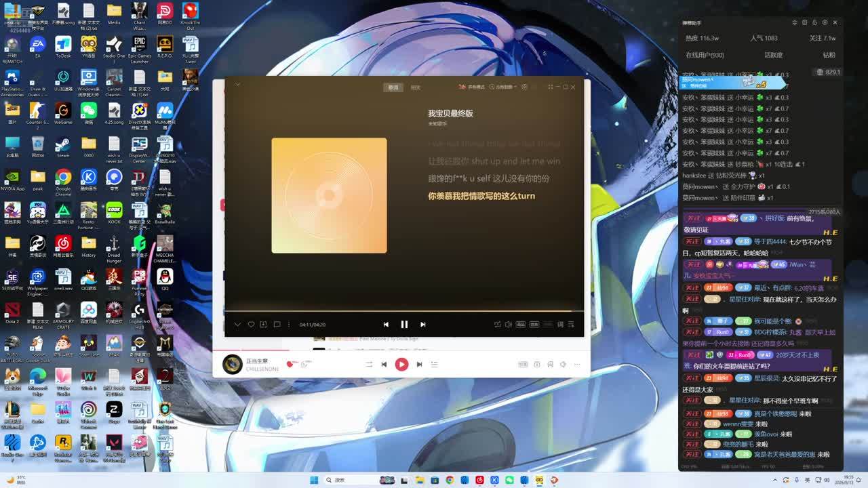Open more options dots in lyrics player
Screen dimensions: 868x488
pyautogui.click(x=289, y=325)
